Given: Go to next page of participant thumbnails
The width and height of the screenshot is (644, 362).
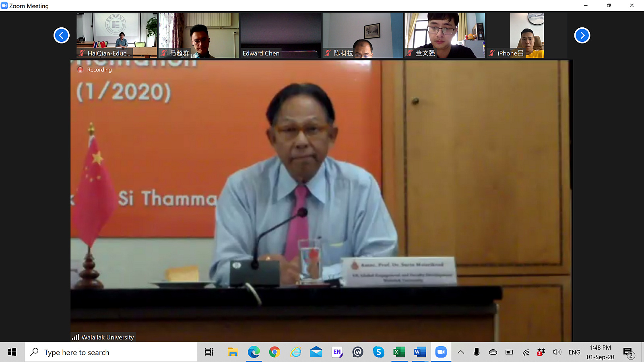Looking at the screenshot, I should [x=582, y=35].
